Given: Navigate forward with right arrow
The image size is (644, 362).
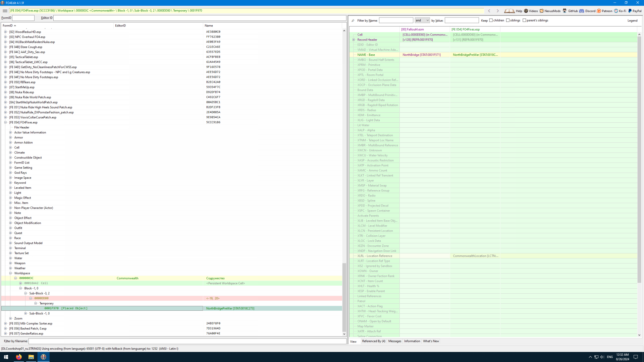Looking at the screenshot, I should coord(498,11).
